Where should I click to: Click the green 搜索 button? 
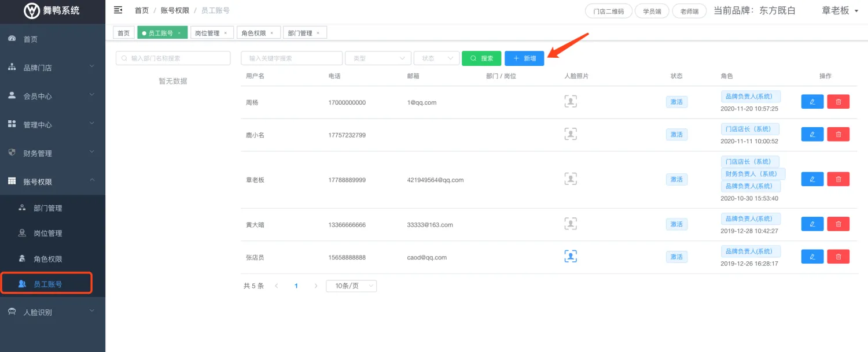(481, 58)
